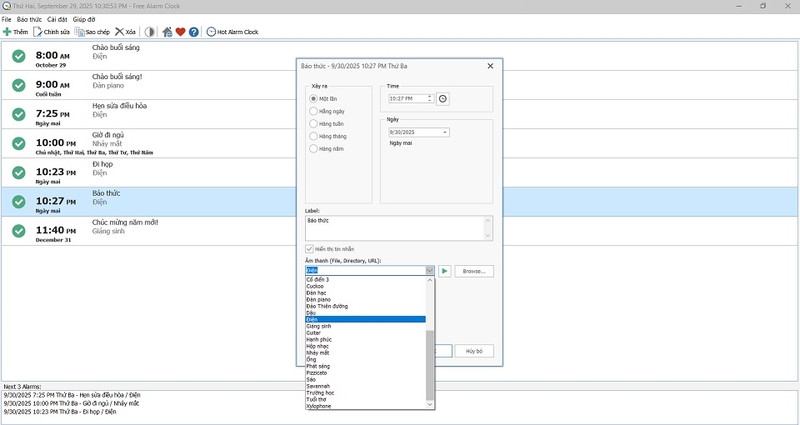Click the red heart icon
The height and width of the screenshot is (425, 800).
tap(180, 32)
